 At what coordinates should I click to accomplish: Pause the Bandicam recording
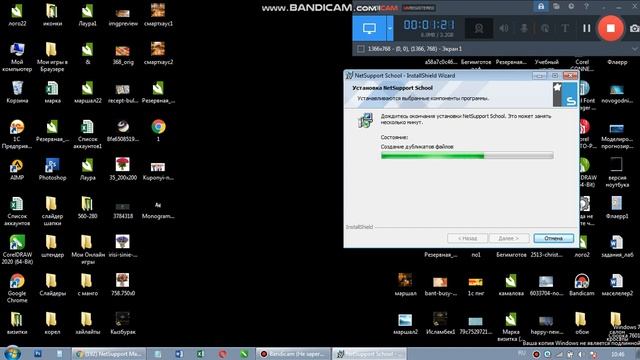(x=587, y=28)
